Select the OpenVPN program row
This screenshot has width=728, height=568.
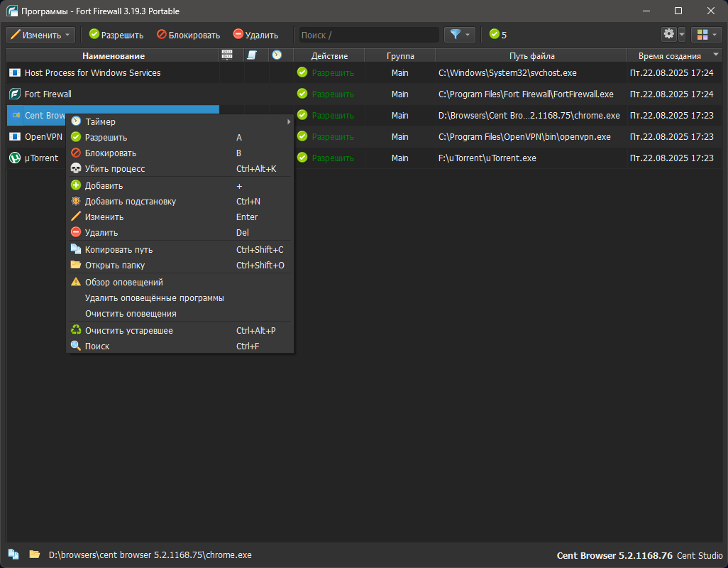(365, 137)
